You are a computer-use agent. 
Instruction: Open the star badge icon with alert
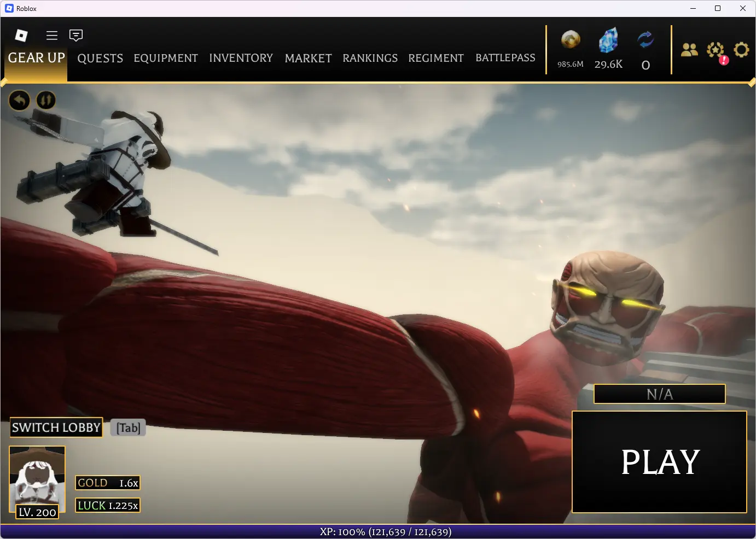(716, 51)
